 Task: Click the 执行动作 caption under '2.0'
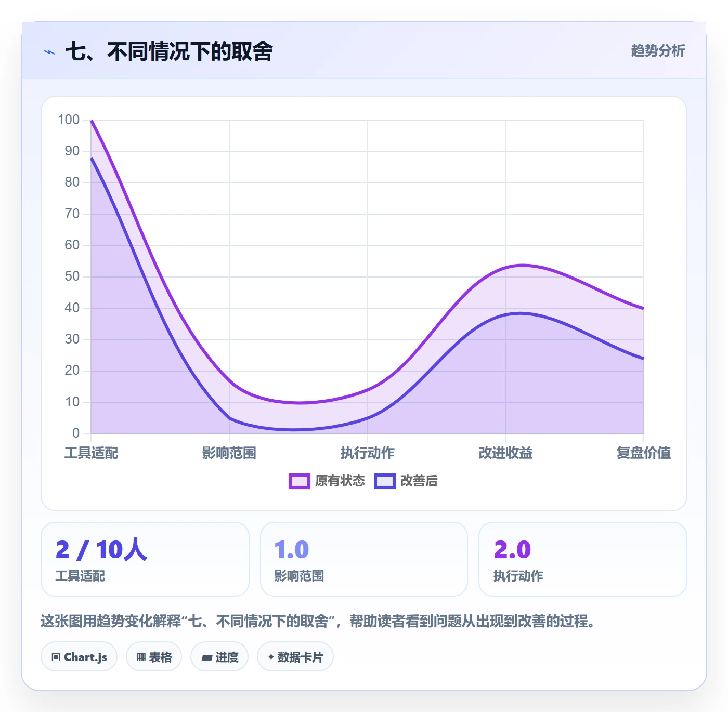(518, 576)
